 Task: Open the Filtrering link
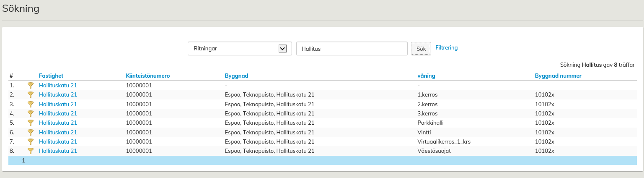(447, 48)
